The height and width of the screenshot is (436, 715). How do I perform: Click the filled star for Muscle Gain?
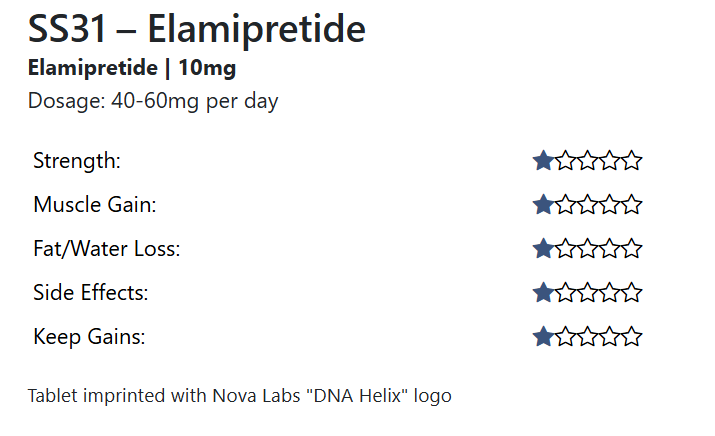(x=544, y=204)
